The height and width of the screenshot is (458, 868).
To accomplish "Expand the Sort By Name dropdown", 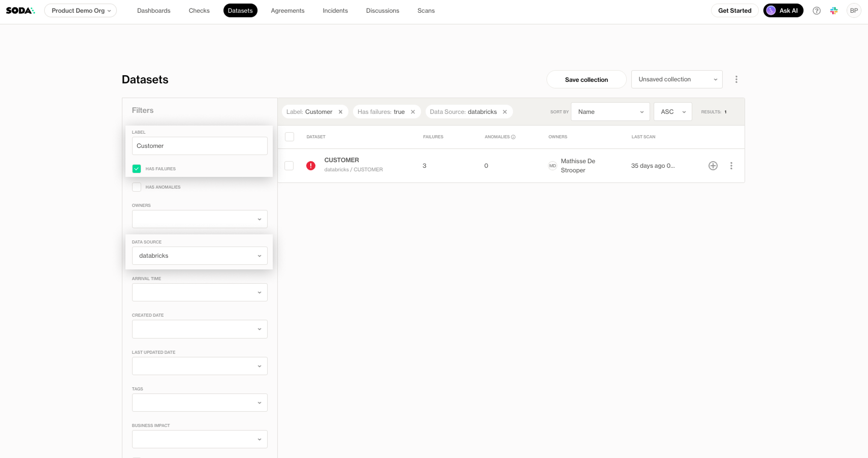I will (610, 112).
